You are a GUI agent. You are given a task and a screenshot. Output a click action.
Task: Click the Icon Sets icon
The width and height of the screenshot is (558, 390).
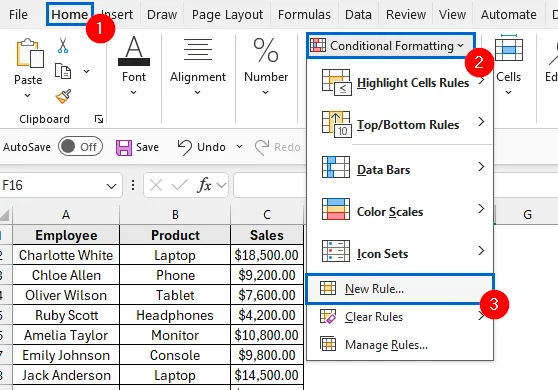click(336, 251)
